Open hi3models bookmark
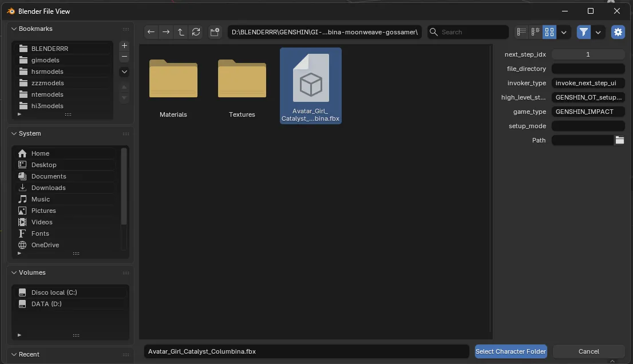The width and height of the screenshot is (633, 364). pos(64,106)
